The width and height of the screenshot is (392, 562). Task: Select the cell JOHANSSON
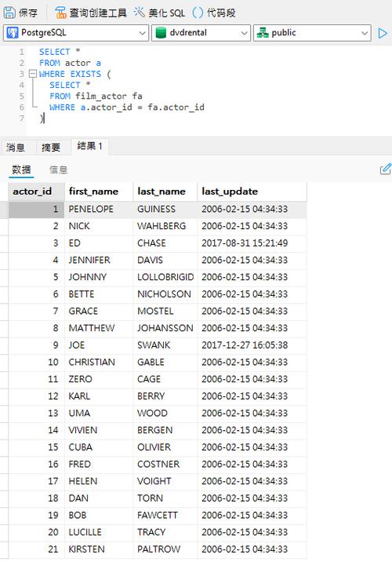(x=165, y=328)
